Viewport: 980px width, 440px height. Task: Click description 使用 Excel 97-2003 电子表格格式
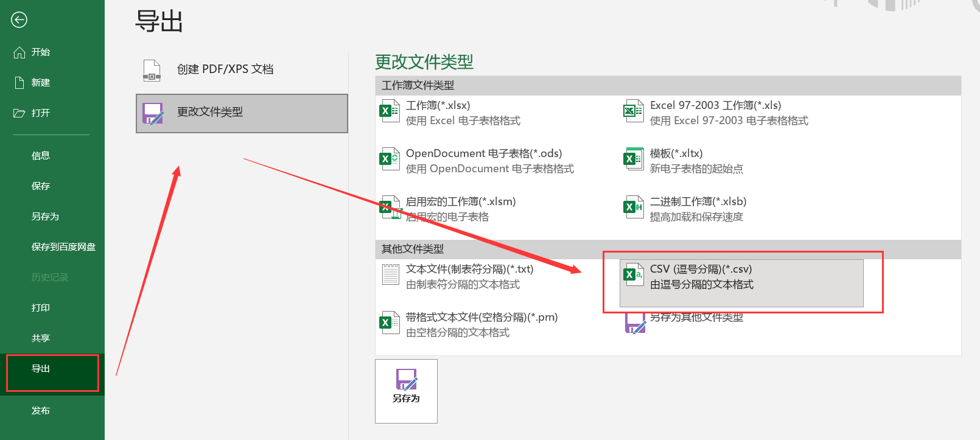(x=729, y=121)
